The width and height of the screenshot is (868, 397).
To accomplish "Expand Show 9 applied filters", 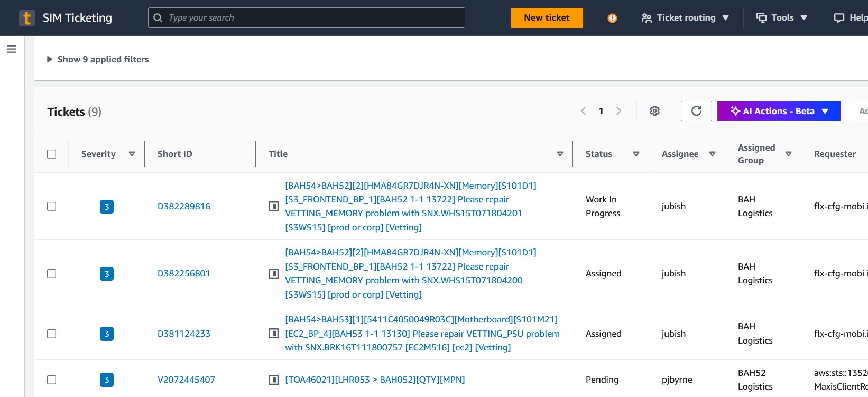I will click(x=98, y=59).
